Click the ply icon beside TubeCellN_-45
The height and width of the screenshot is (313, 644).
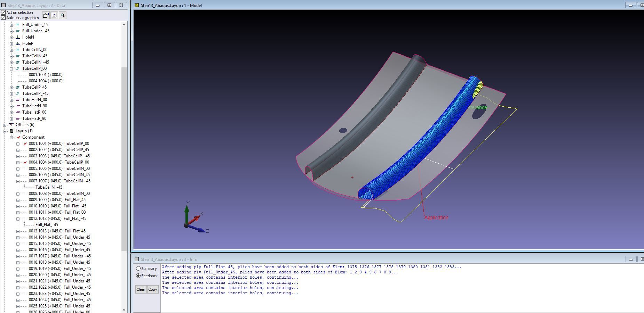pos(18,62)
